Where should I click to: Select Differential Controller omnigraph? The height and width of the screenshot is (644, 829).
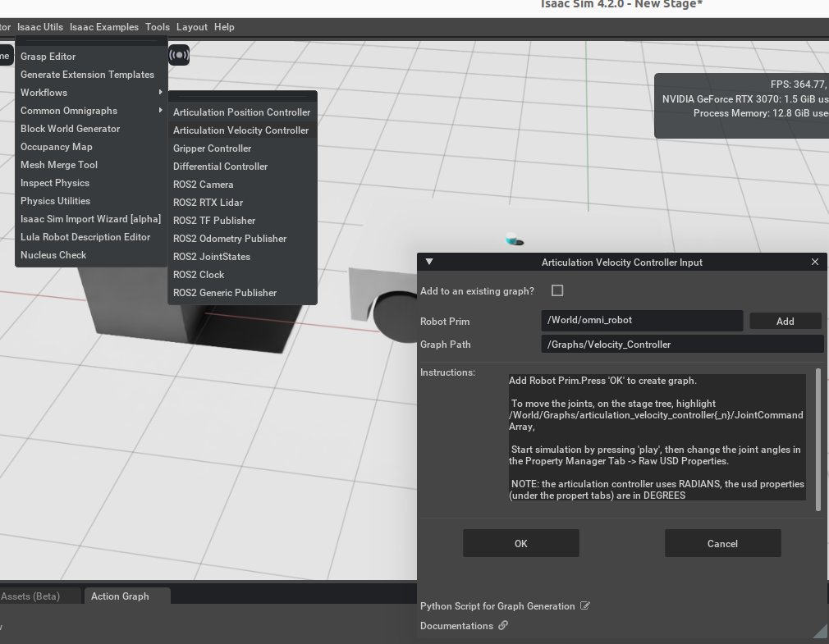pos(242,167)
